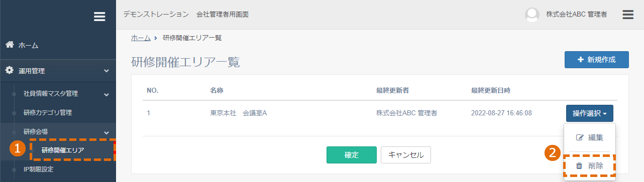Toggle the sidebar hamburger menu icon

pyautogui.click(x=99, y=17)
